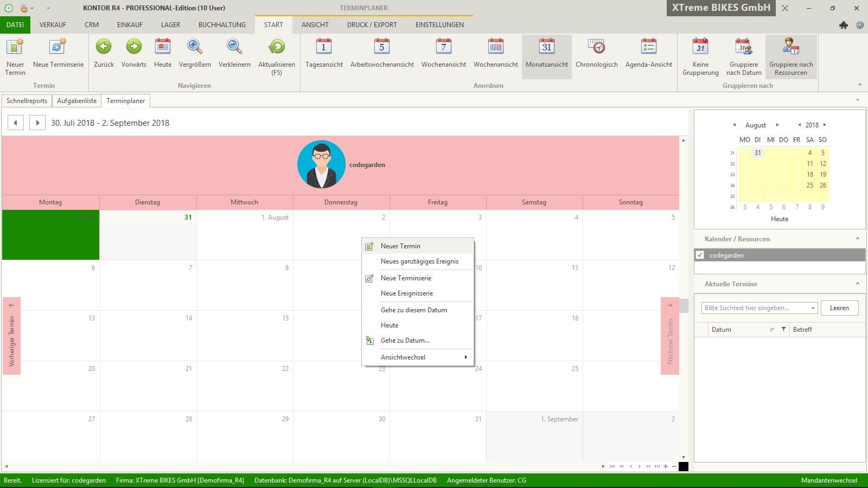Navigate back with the Zurück arrow
The image size is (868, 488).
(104, 47)
